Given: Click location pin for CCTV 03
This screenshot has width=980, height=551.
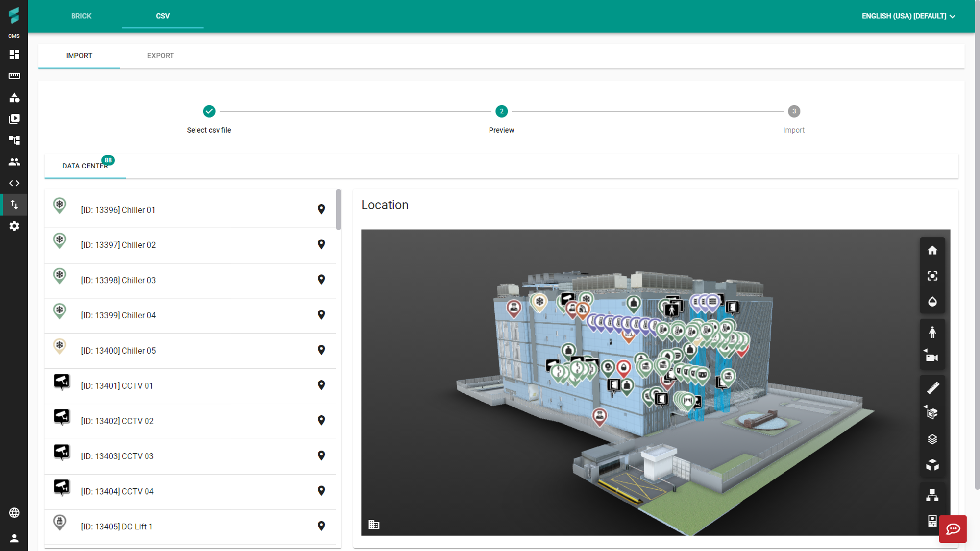Looking at the screenshot, I should click(321, 455).
